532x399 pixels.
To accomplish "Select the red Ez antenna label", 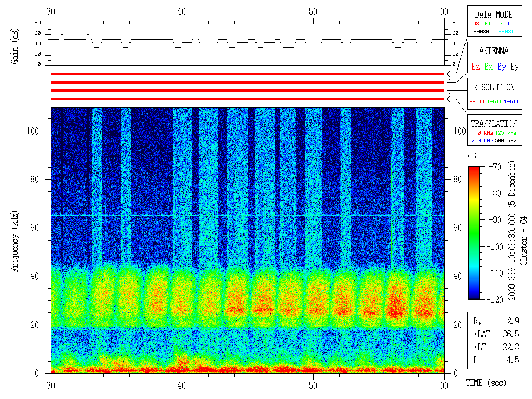I will (475, 66).
